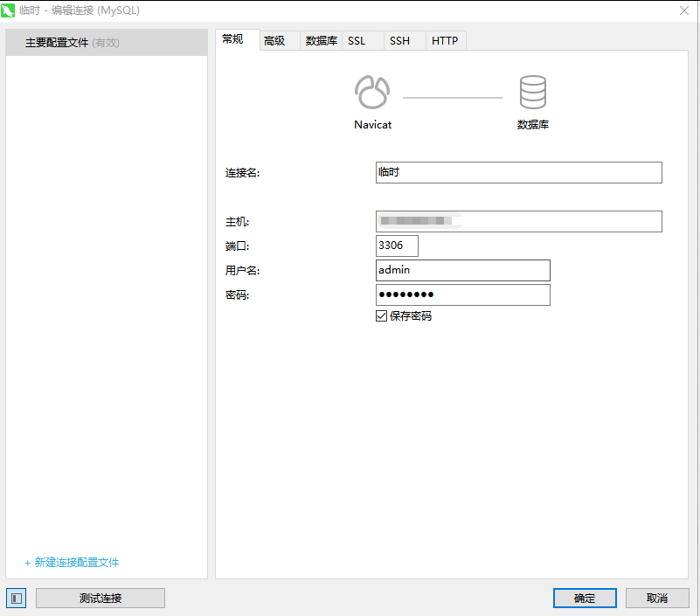Click the 测试连接 button
Image resolution: width=700 pixels, height=616 pixels.
pos(100,599)
